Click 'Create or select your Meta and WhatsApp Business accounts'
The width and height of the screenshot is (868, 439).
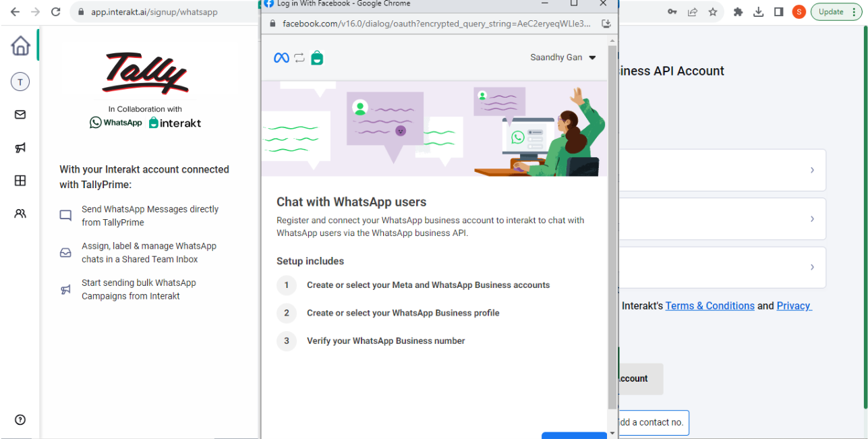pyautogui.click(x=428, y=285)
